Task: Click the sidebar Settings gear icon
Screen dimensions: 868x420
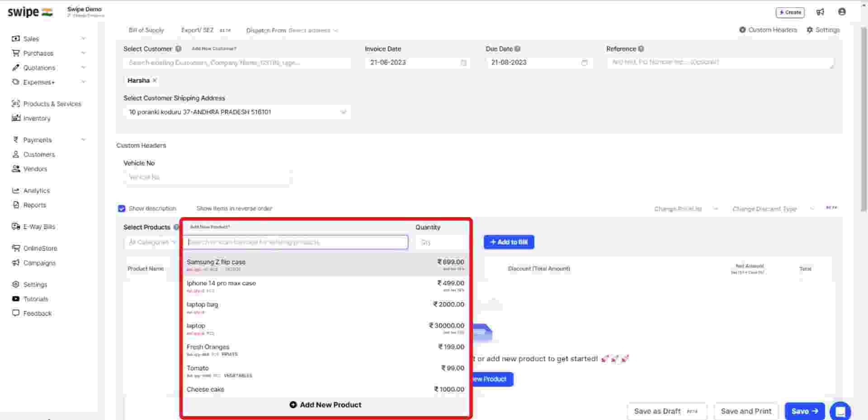Action: click(x=16, y=285)
